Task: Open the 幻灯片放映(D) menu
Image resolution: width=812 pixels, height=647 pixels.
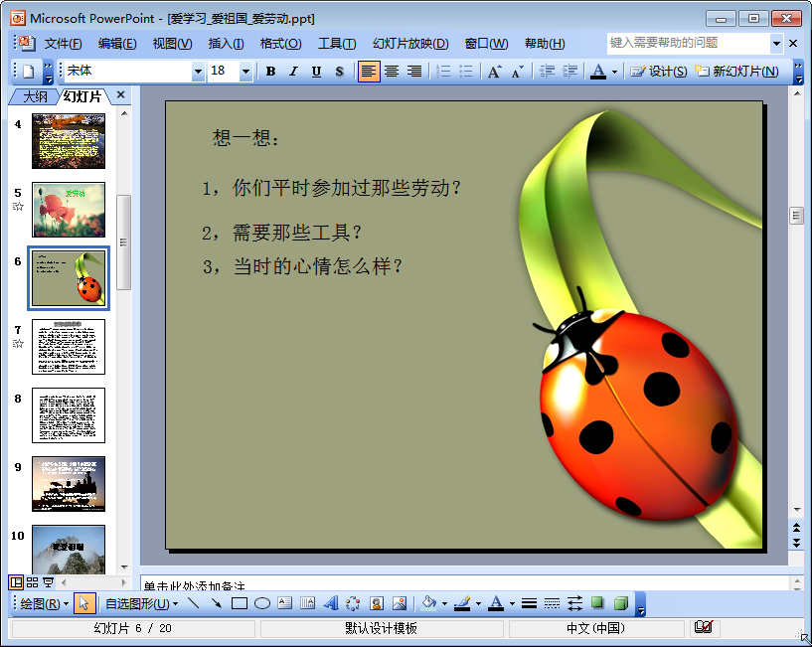Action: coord(410,44)
